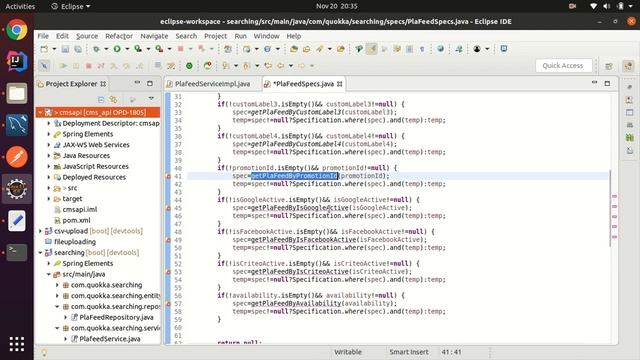The width and height of the screenshot is (640, 360).
Task: Open the Run button dropdown arrow
Action: (x=127, y=49)
